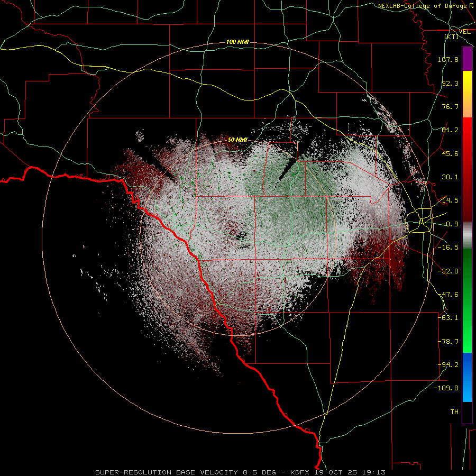The image size is (476, 476).
Task: Click the 107.8 velocity scale value
Action: point(448,59)
